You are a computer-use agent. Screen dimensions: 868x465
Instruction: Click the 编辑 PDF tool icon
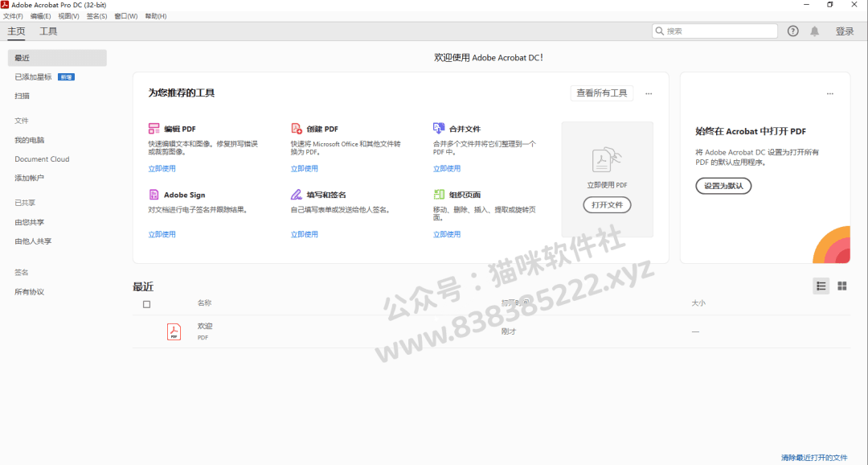154,129
